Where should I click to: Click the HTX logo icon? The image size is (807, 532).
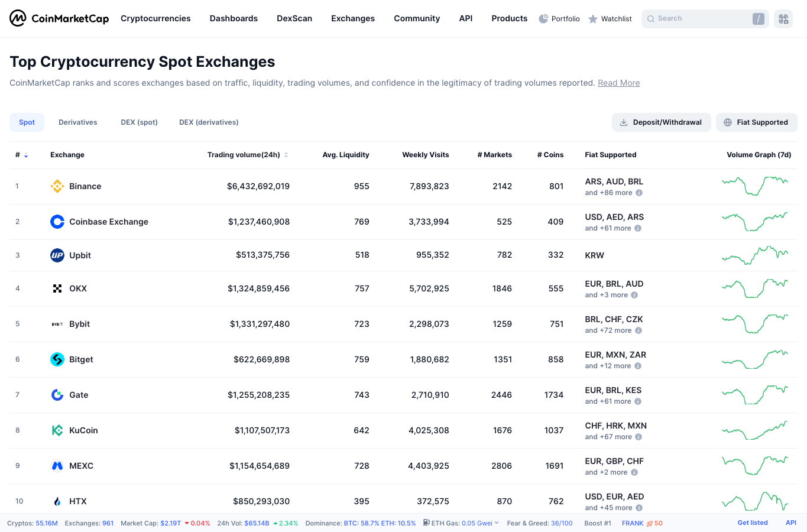click(x=57, y=501)
